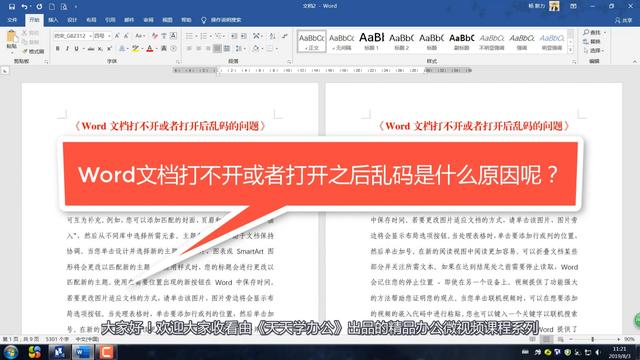Toggle bold formatting
The image size is (640, 360).
click(x=57, y=49)
